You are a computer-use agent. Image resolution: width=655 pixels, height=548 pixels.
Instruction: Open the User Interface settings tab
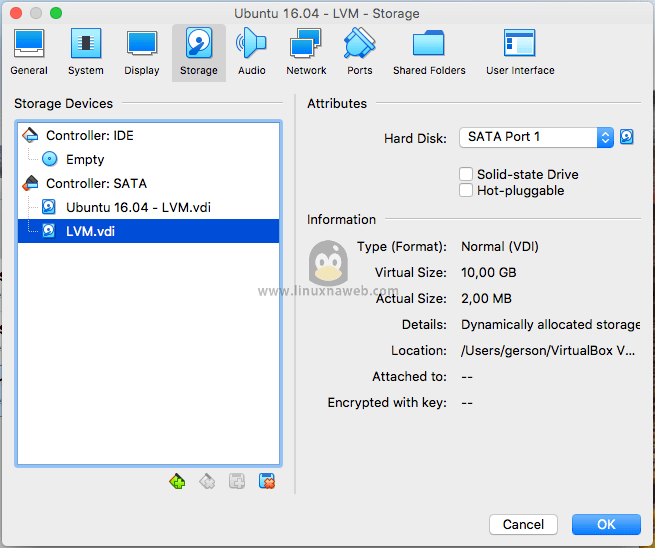click(x=520, y=53)
